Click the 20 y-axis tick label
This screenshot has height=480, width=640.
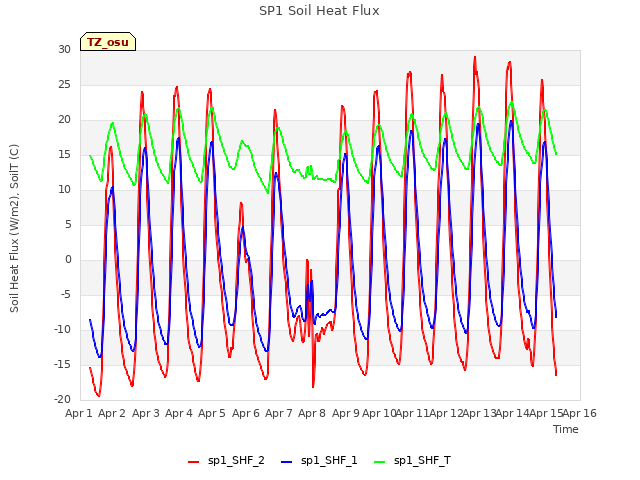pos(64,120)
